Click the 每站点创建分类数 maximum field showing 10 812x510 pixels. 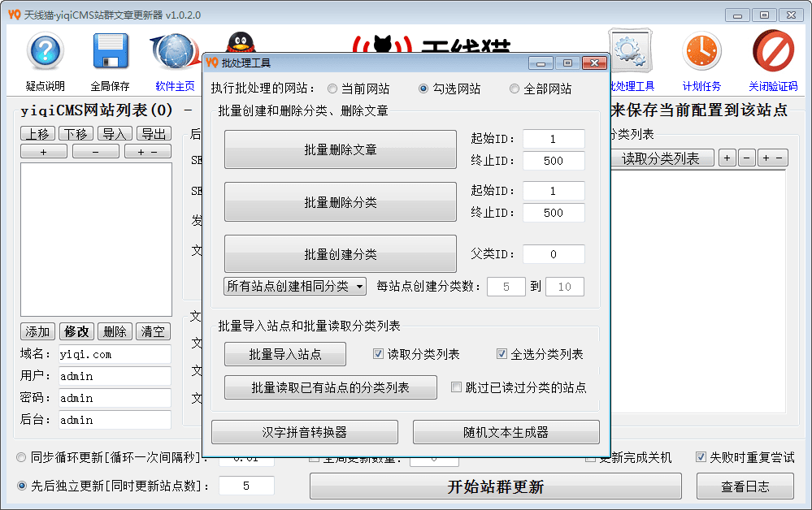pyautogui.click(x=564, y=287)
